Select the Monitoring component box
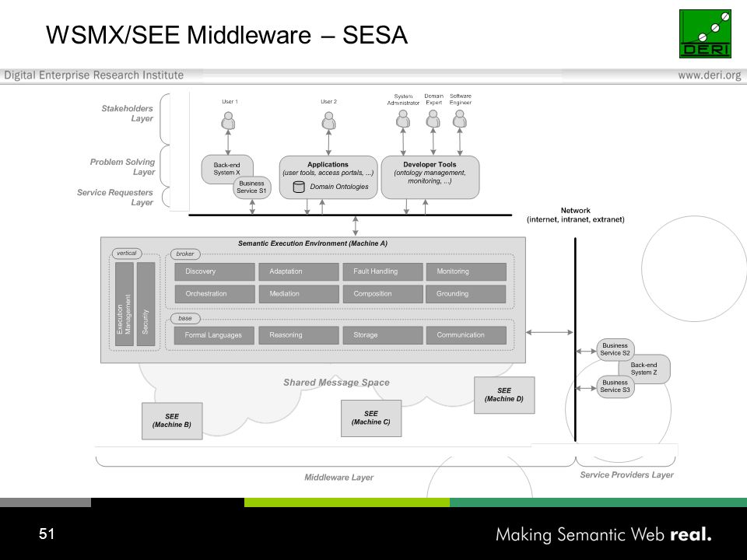Image resolution: width=747 pixels, height=560 pixels. (x=466, y=271)
